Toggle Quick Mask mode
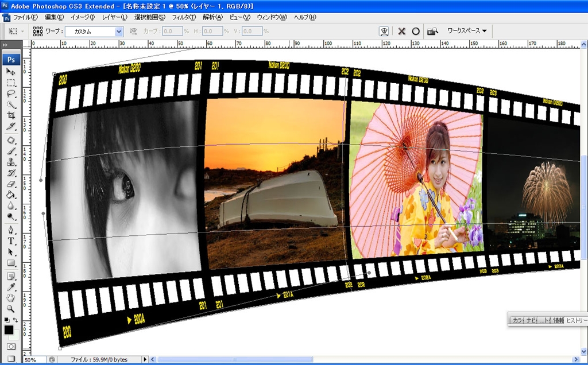This screenshot has height=365, width=588. (x=11, y=347)
